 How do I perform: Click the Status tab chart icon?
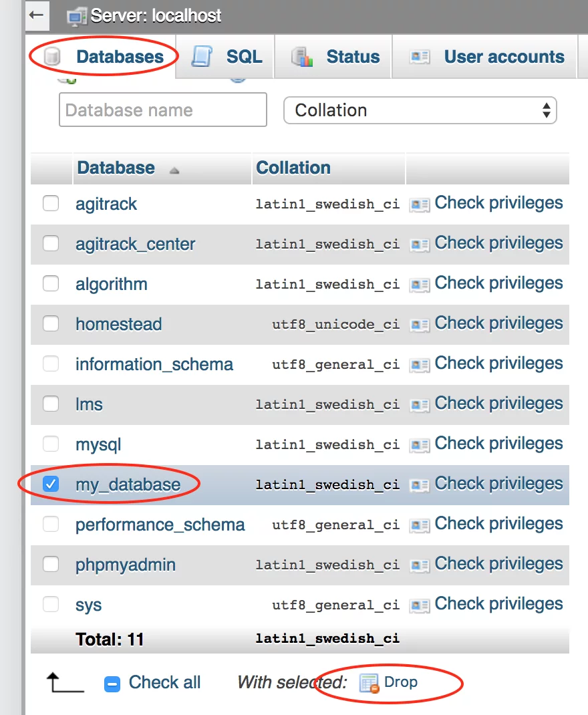click(301, 57)
